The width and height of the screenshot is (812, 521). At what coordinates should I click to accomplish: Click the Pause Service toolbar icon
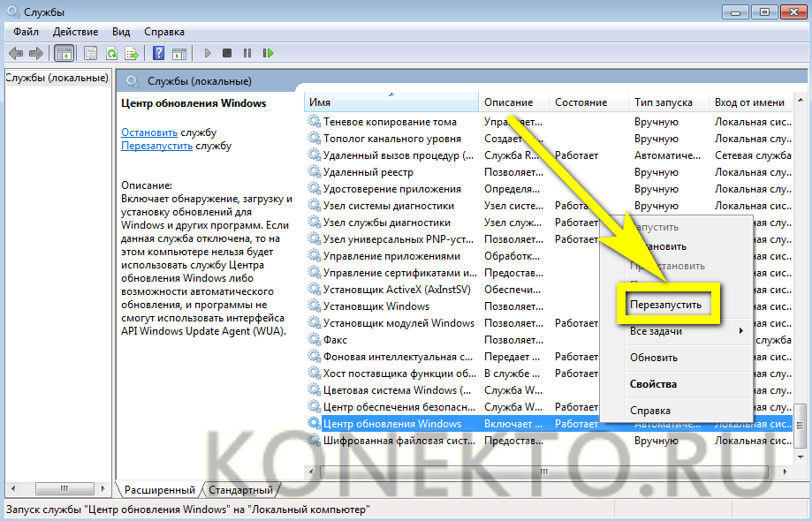point(247,53)
